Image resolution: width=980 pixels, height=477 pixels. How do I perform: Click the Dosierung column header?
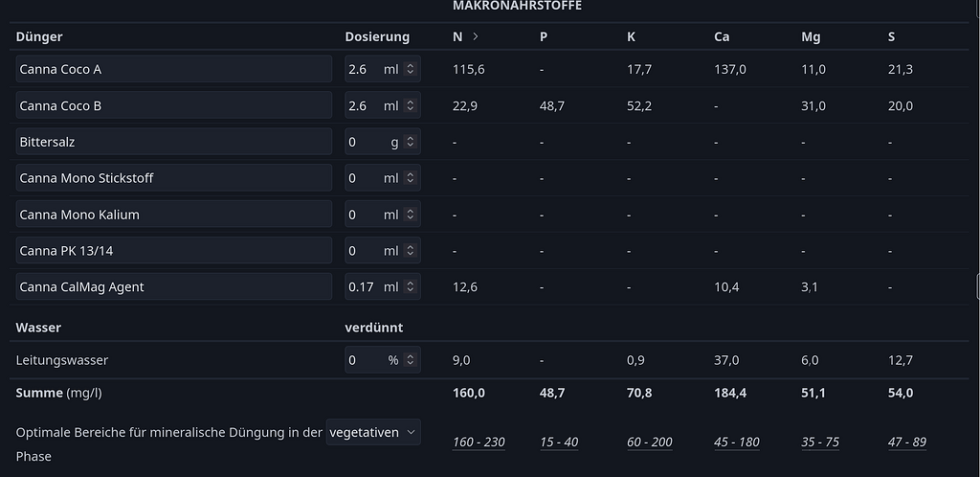377,36
